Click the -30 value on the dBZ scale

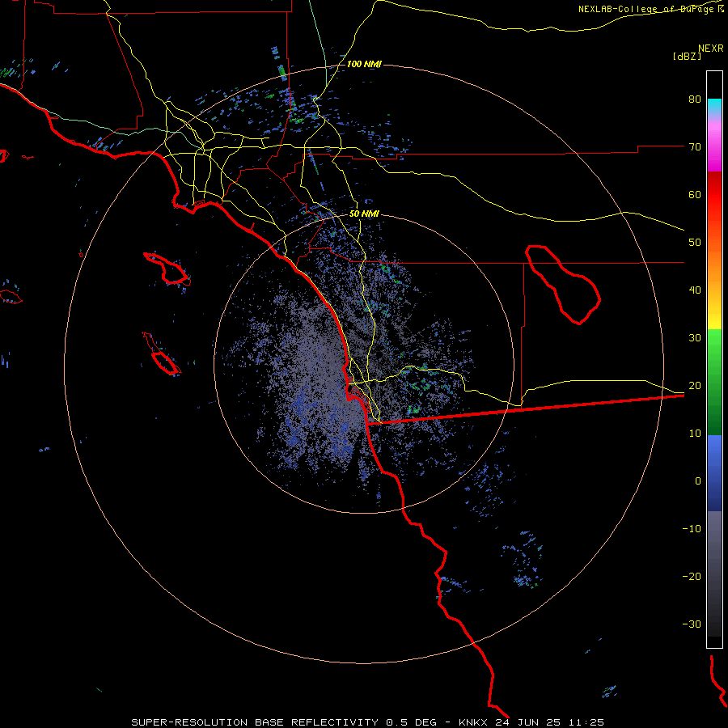[x=692, y=624]
